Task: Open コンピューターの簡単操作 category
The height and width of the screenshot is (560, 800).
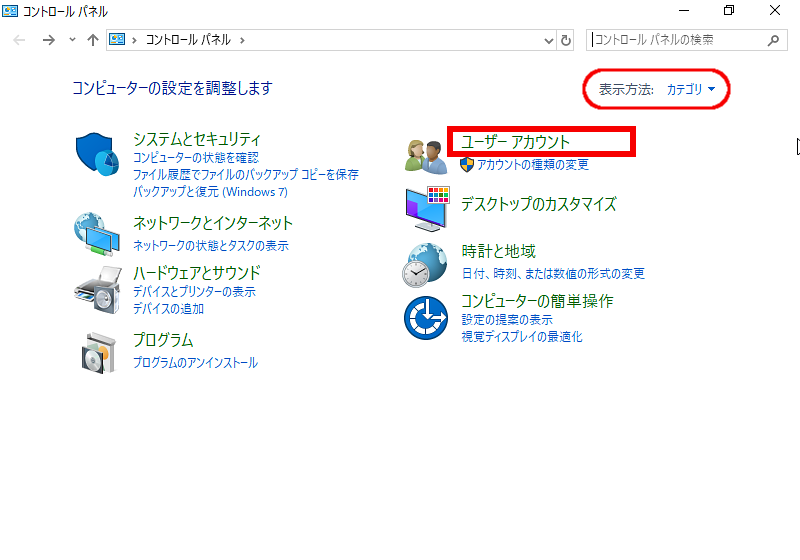Action: (x=537, y=301)
